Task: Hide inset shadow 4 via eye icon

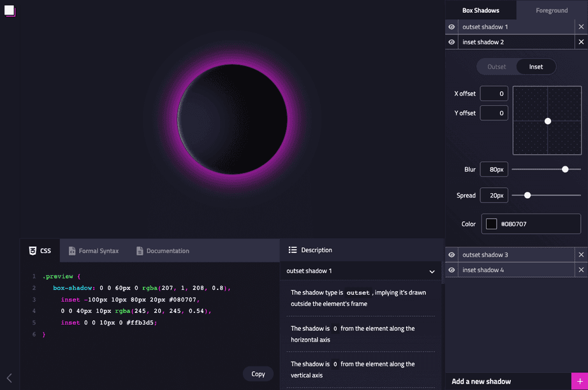Action: pos(452,270)
